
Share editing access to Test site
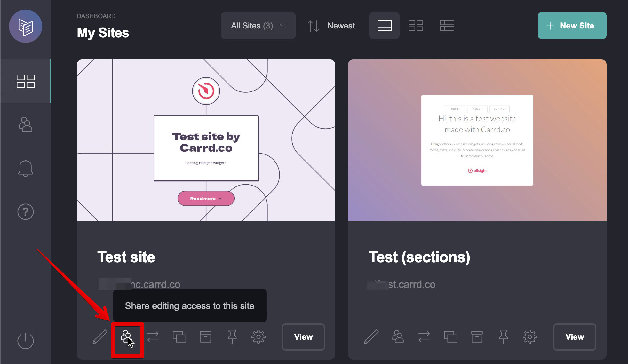pos(127,338)
